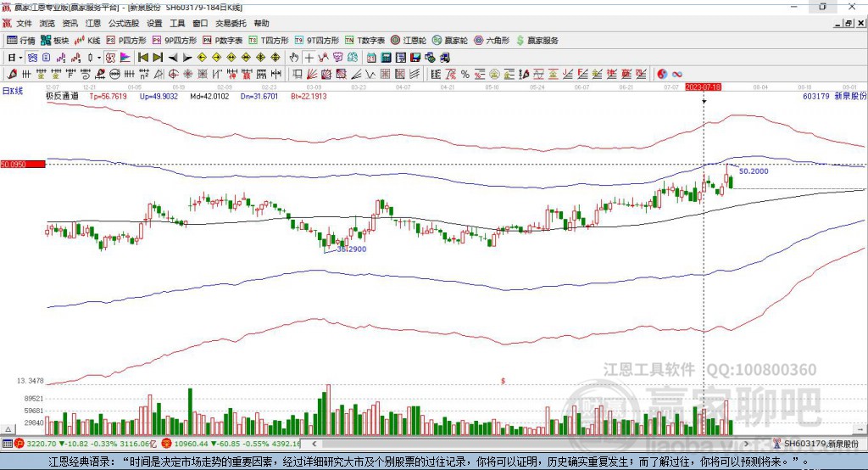The width and height of the screenshot is (868, 470).
Task: Open the 设置 menu
Action: (x=154, y=23)
